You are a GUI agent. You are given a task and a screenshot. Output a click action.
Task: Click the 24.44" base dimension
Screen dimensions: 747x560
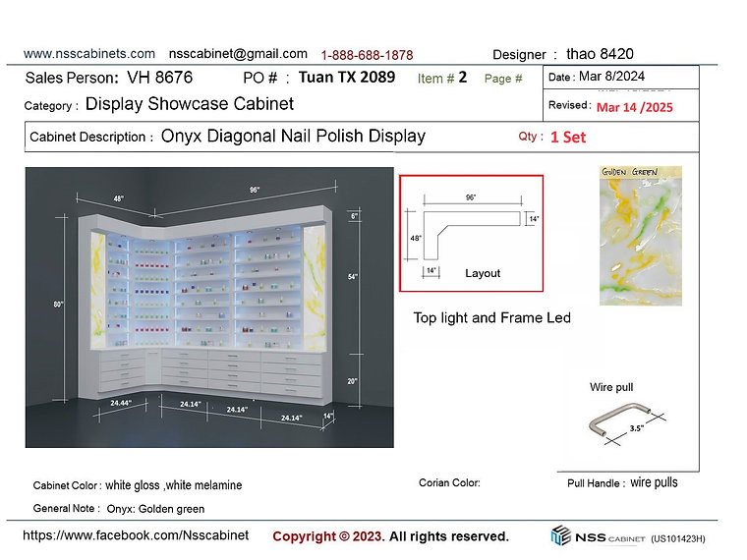[x=121, y=403]
